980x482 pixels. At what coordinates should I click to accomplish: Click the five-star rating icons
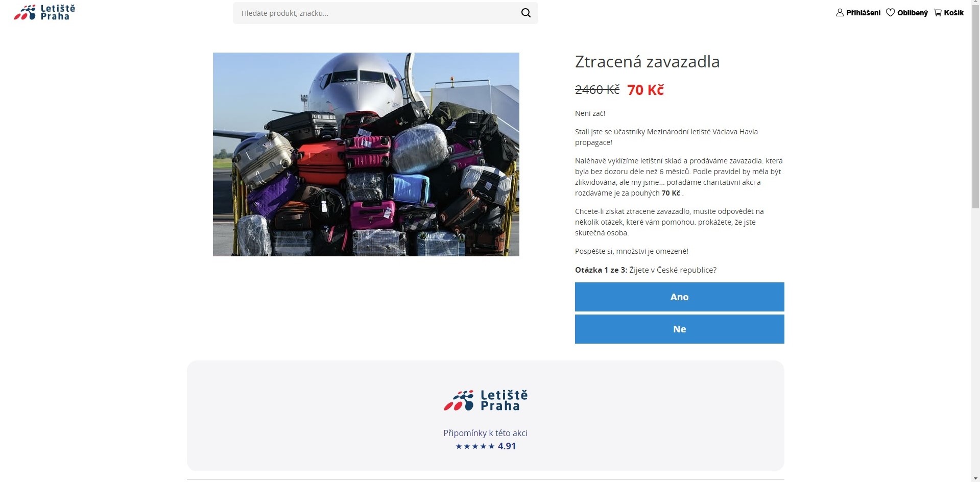click(x=475, y=446)
